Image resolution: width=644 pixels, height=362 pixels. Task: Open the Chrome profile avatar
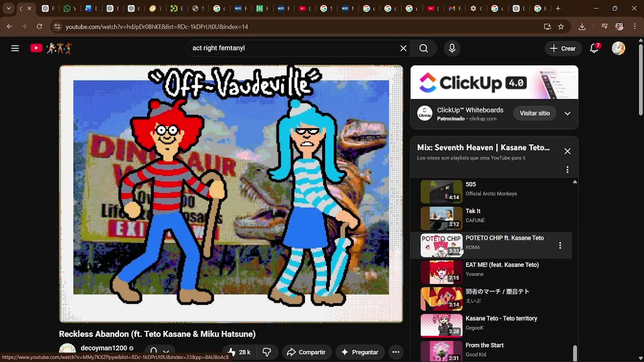tap(619, 27)
